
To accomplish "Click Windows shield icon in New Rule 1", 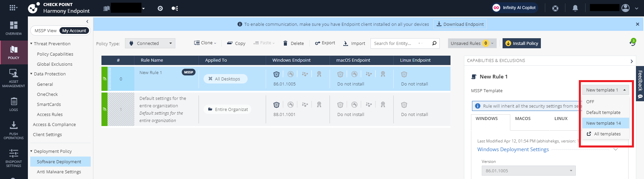I will click(276, 74).
